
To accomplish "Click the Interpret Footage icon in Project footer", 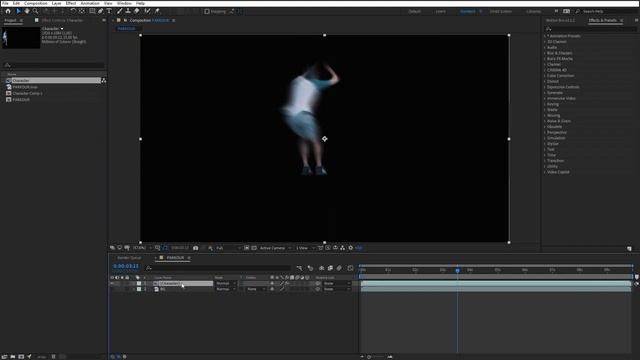I will tap(4, 357).
